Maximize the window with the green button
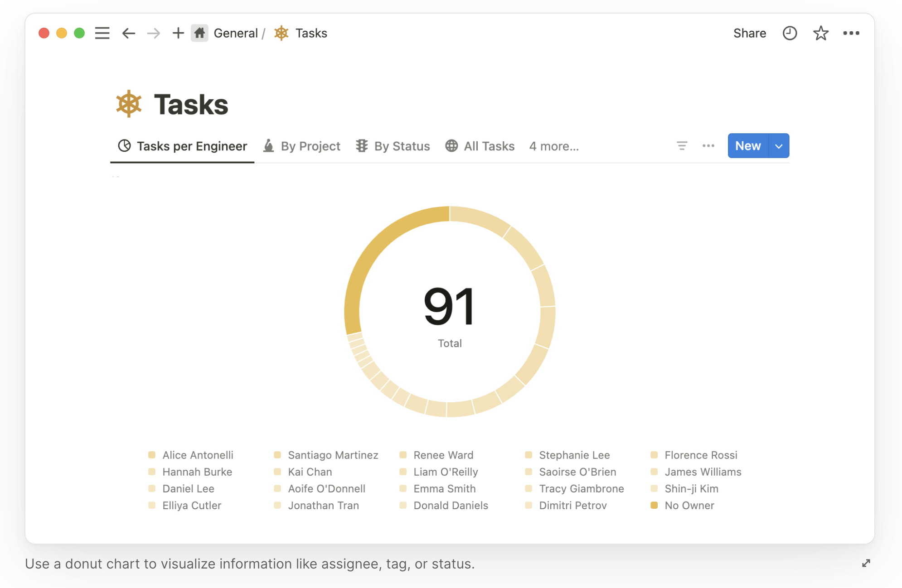The image size is (902, 588). tap(79, 33)
